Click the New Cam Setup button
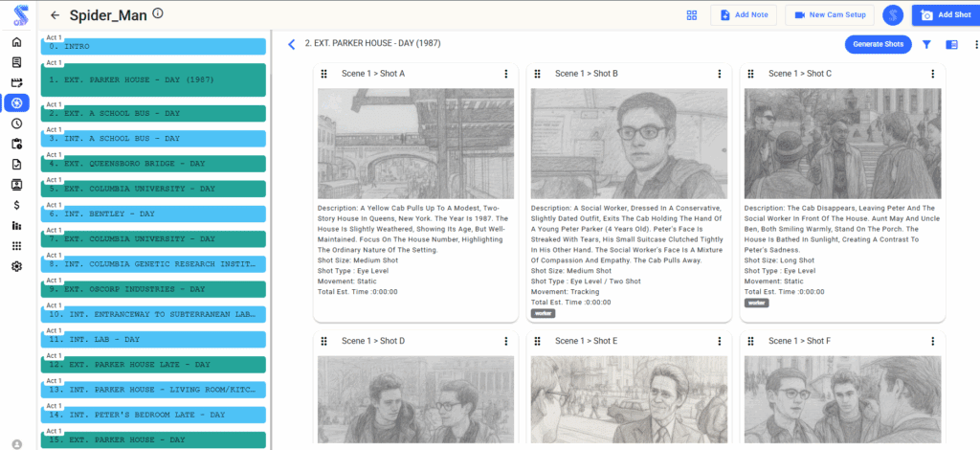 click(x=830, y=15)
